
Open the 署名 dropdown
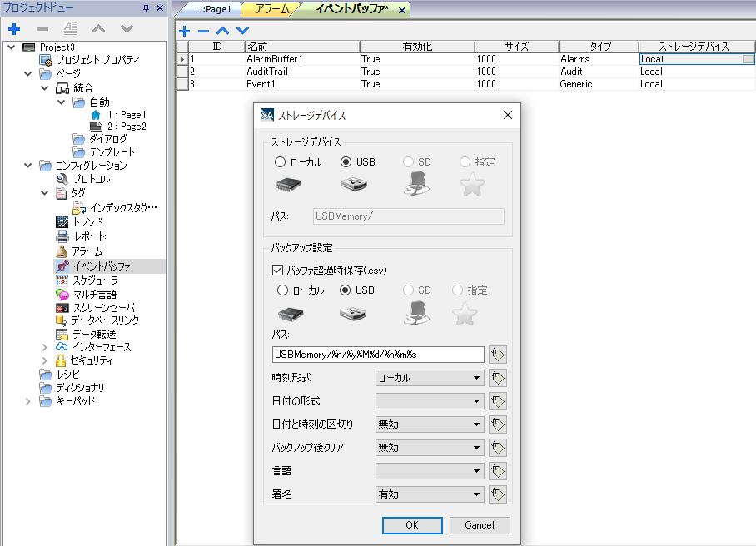(x=430, y=494)
